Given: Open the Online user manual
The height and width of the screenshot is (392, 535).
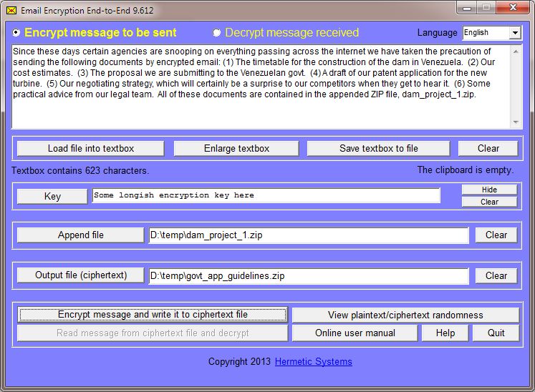Looking at the screenshot, I should click(x=355, y=333).
